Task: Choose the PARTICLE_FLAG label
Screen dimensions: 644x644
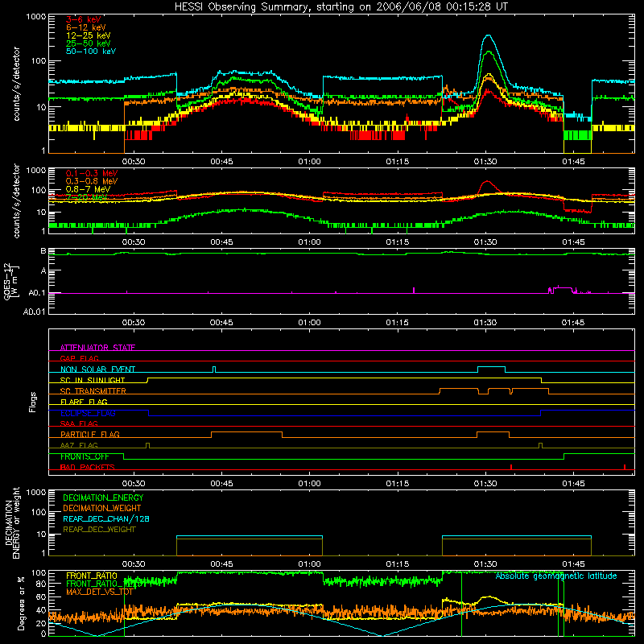Action: [x=90, y=434]
